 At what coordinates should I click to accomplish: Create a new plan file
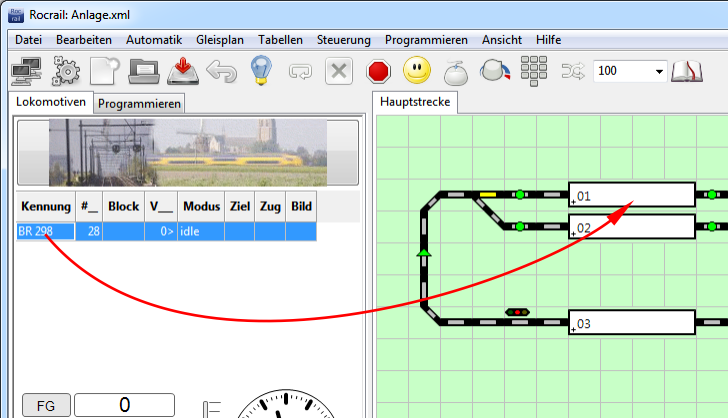point(106,71)
